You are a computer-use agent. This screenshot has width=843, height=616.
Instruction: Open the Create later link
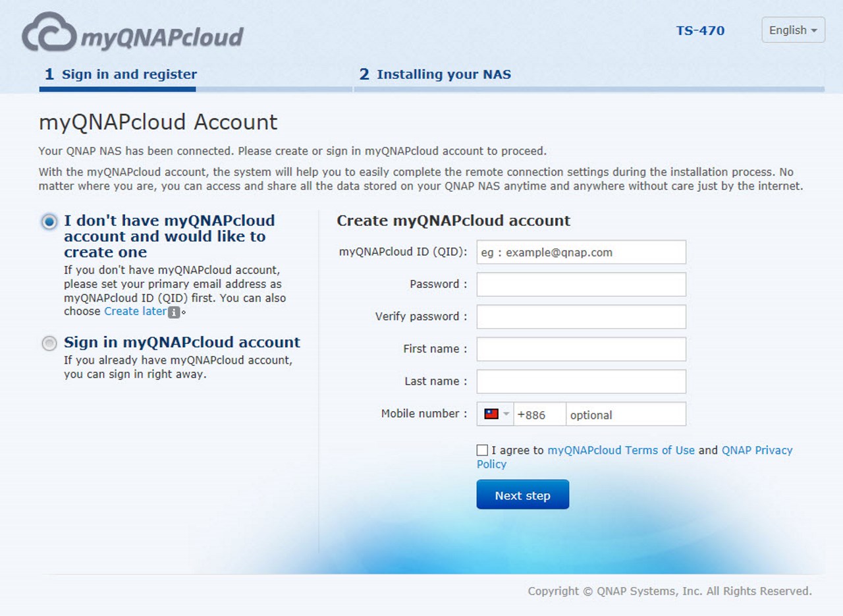pyautogui.click(x=135, y=311)
